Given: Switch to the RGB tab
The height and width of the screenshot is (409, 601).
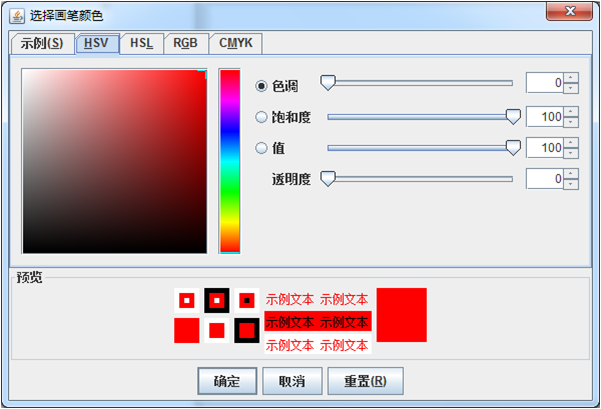Looking at the screenshot, I should [186, 43].
